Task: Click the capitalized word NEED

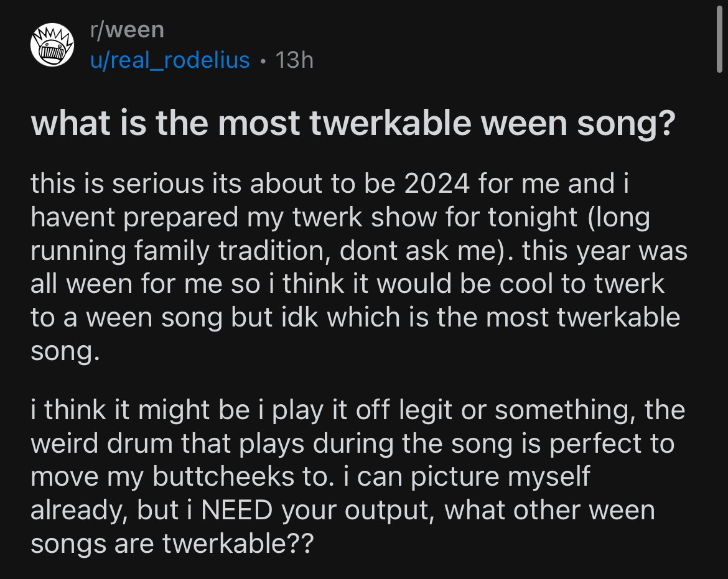Action: click(237, 511)
